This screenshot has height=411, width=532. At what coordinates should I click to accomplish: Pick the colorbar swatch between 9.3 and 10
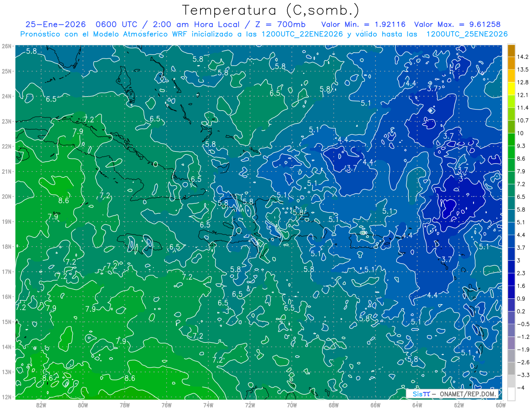[511, 140]
